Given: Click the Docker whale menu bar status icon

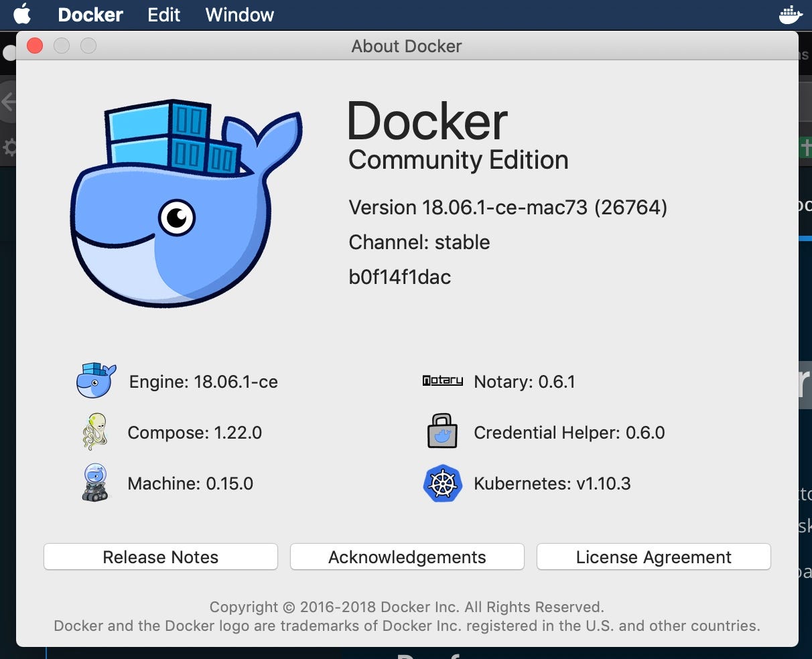Looking at the screenshot, I should click(x=791, y=15).
